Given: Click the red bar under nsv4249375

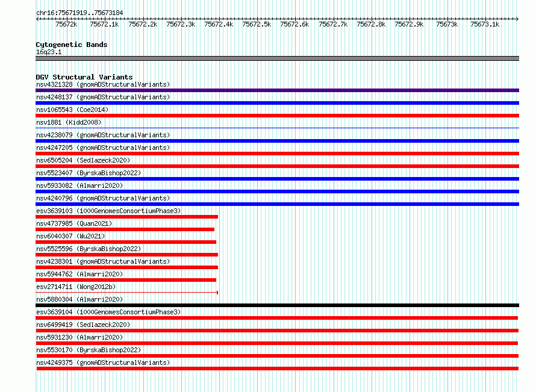Looking at the screenshot, I should 278,369.
